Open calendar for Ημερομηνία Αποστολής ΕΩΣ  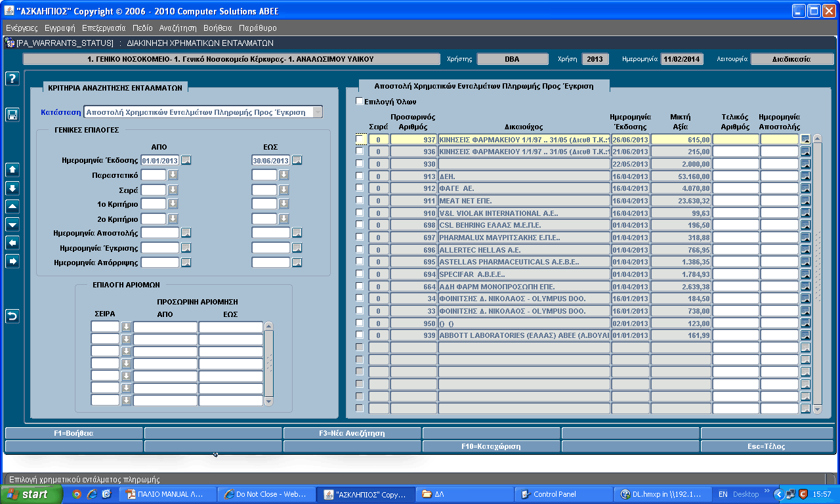point(297,232)
